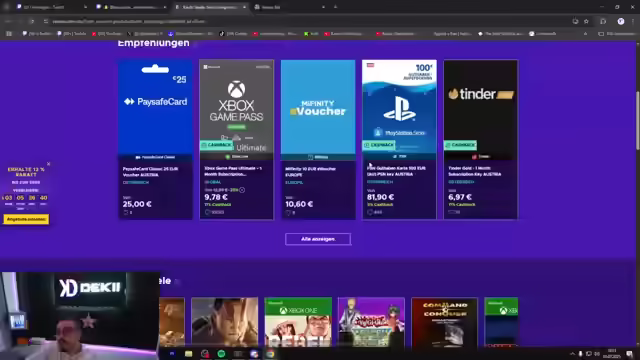Open the browser profile avatar icon
Viewport: 640px width, 360px height.
coord(621,21)
